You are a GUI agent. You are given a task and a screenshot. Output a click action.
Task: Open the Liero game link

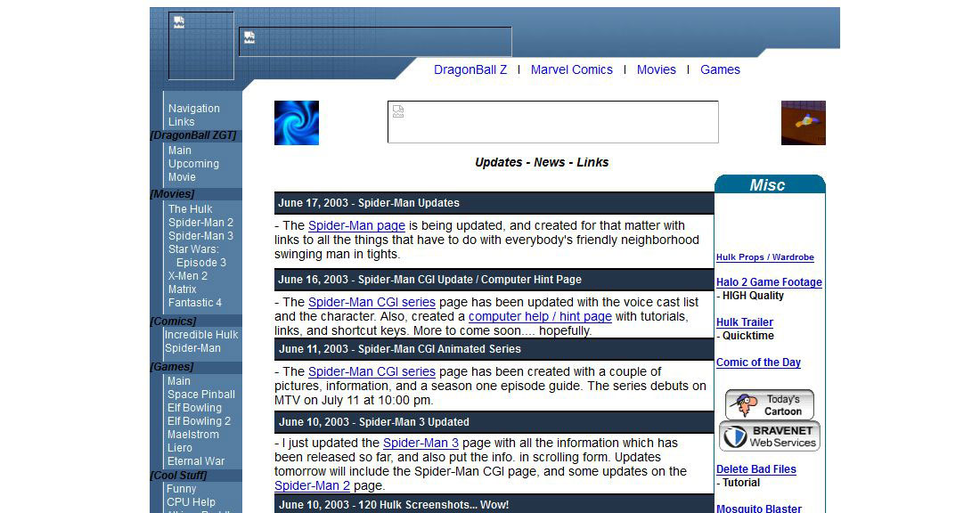pyautogui.click(x=180, y=448)
